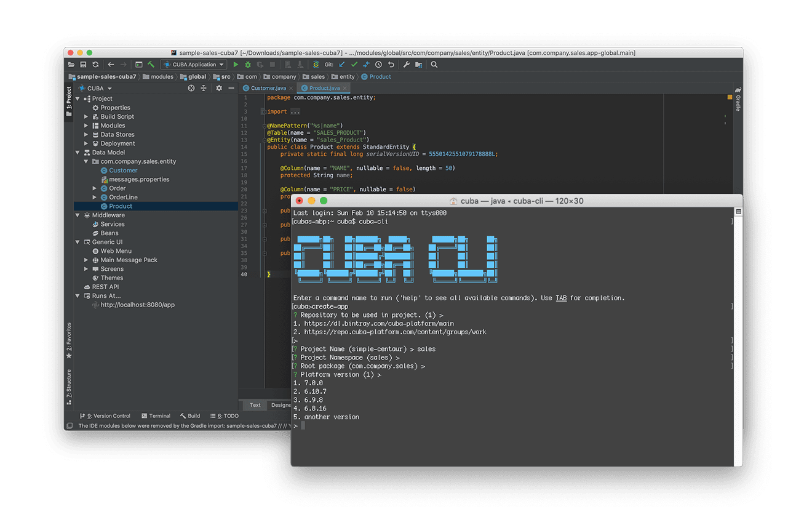Click the Search Everywhere magnifier icon
812x517 pixels.
point(434,65)
